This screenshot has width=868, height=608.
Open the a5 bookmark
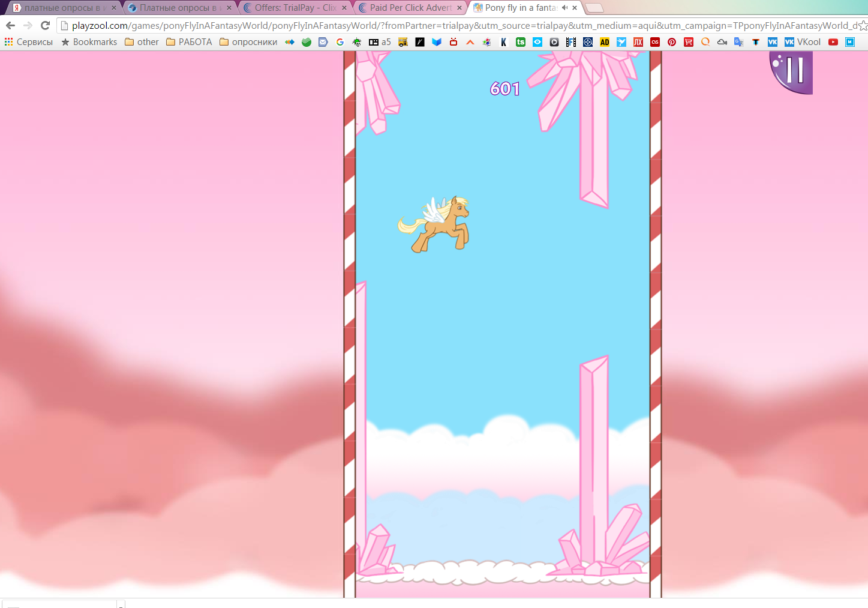380,42
